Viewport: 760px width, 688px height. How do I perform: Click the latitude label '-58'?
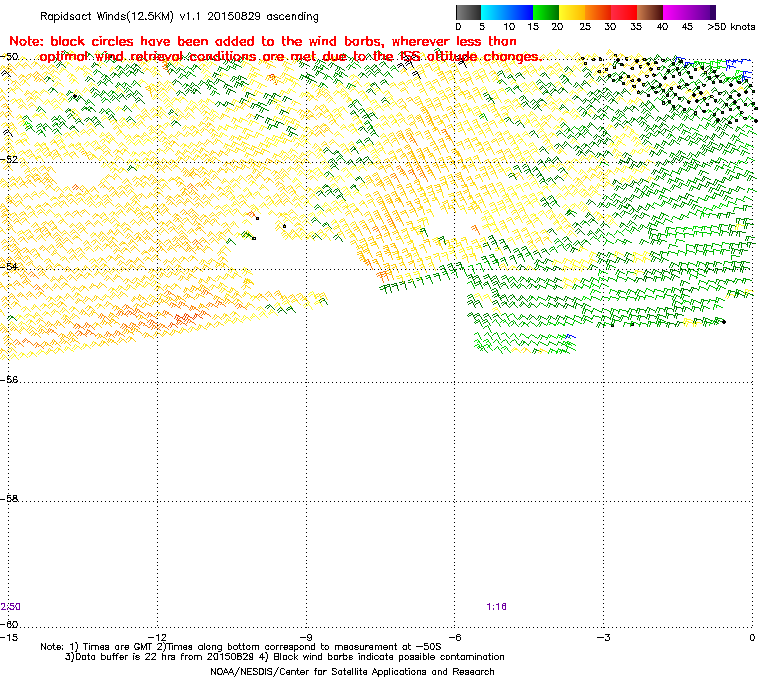point(9,498)
